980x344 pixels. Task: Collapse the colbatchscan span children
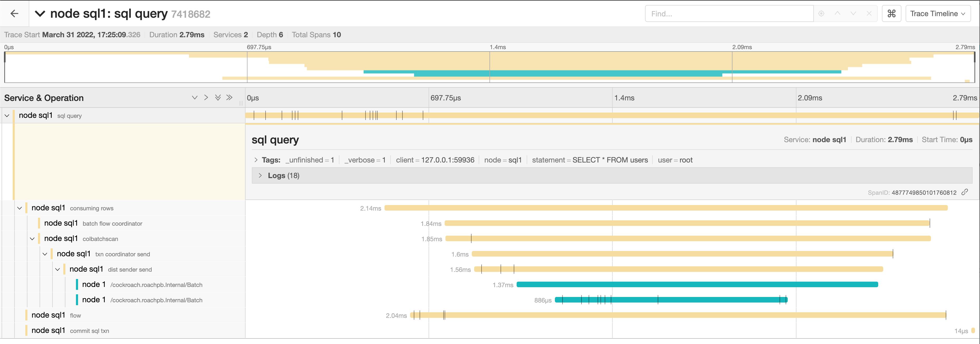tap(32, 239)
